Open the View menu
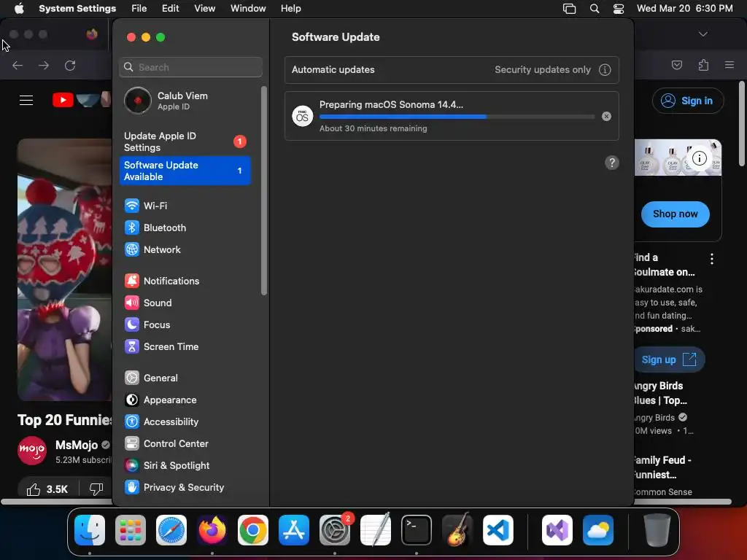 point(204,9)
